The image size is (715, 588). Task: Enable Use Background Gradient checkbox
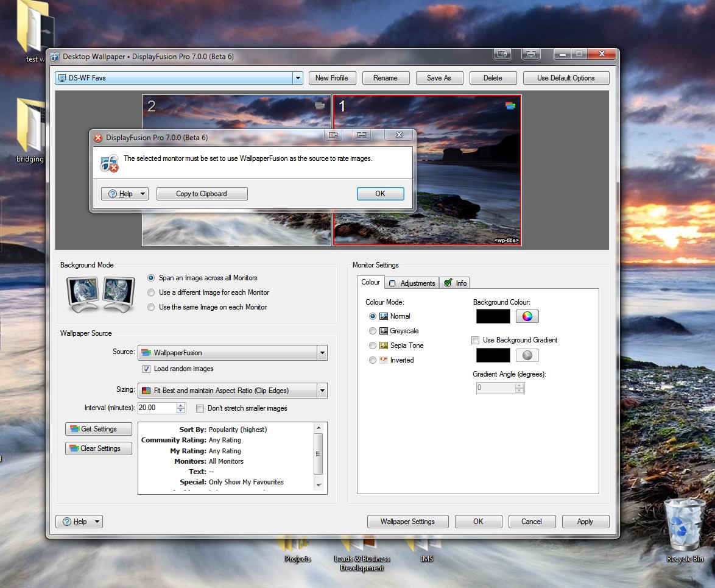click(x=476, y=340)
